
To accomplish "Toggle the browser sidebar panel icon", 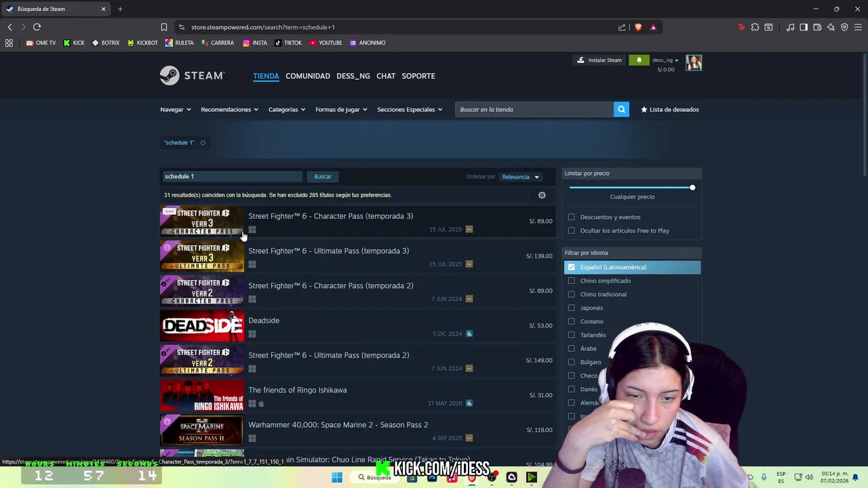I will point(804,27).
